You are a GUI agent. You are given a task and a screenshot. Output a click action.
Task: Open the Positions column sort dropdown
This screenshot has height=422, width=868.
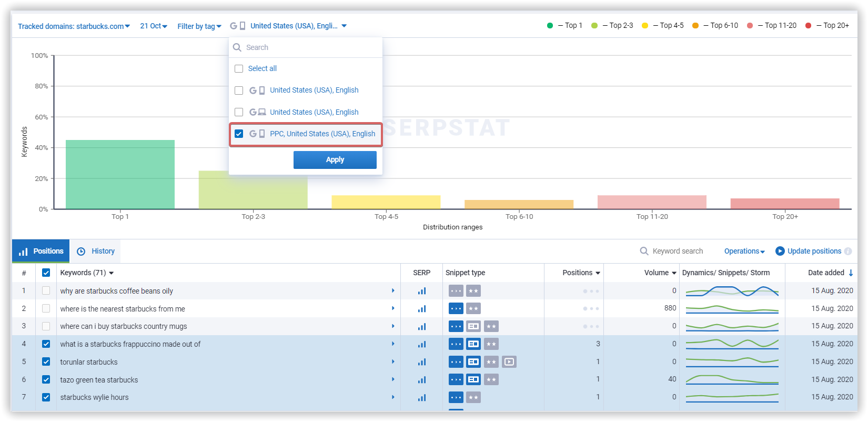point(581,273)
